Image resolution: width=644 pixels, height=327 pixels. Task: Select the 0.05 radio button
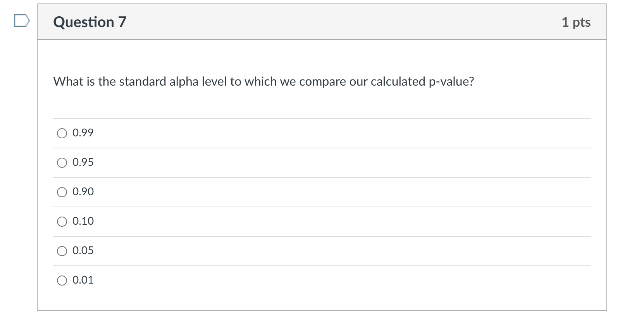(x=62, y=251)
